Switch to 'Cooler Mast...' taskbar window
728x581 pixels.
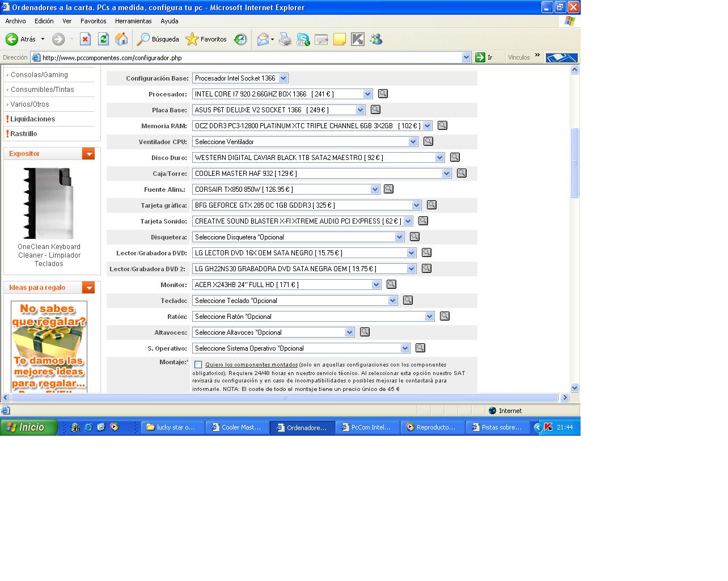point(237,427)
